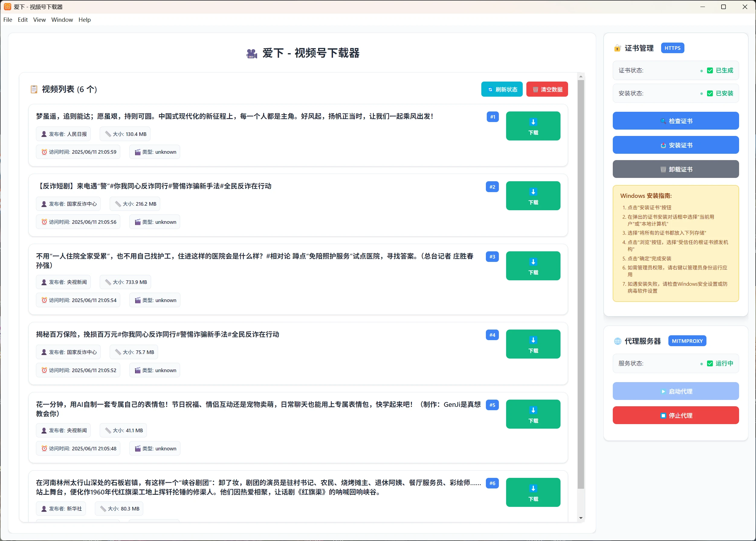Open the File menu

click(8, 20)
